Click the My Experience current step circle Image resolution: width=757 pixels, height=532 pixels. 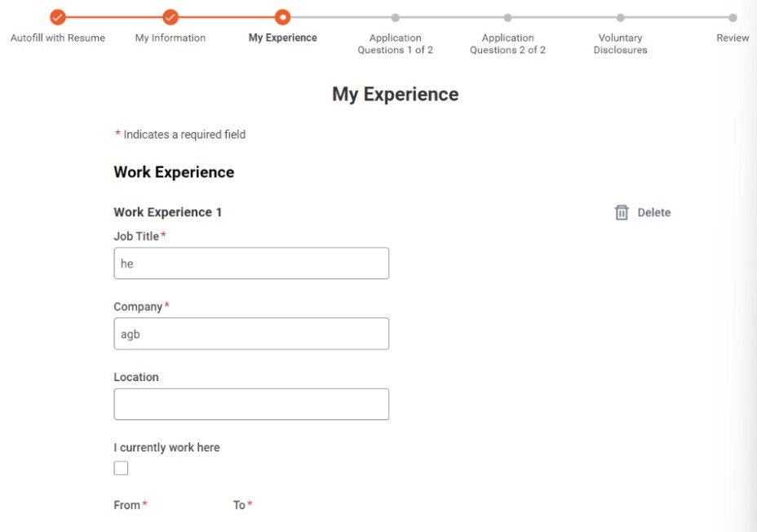coord(282,17)
